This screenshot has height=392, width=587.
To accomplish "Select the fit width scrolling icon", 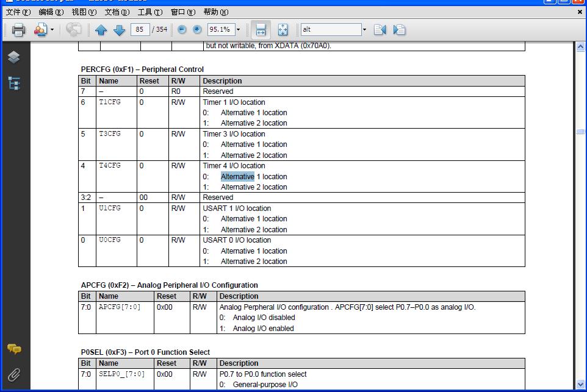I will 261,29.
